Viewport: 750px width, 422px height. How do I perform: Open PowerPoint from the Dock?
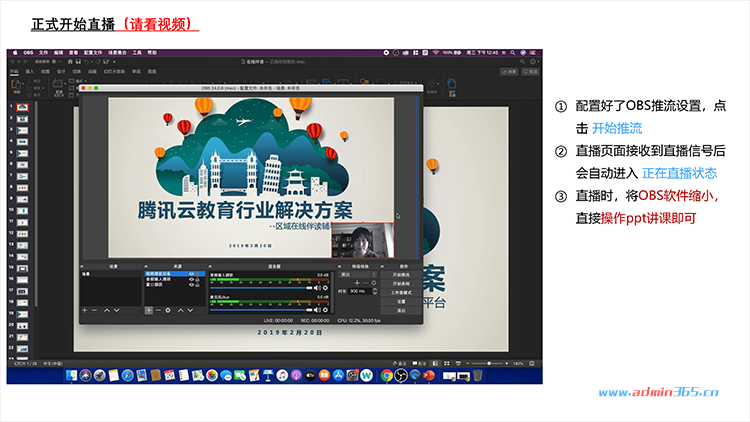pyautogui.click(x=429, y=376)
